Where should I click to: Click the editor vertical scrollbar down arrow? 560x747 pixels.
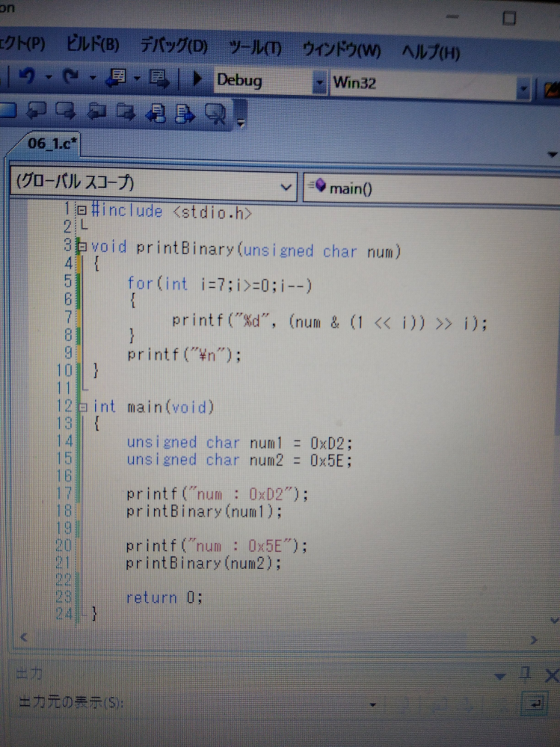554,621
